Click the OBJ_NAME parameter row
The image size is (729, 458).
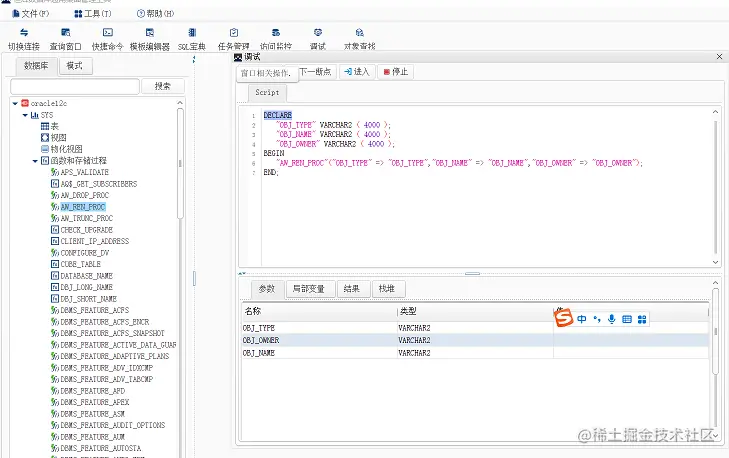(475, 353)
